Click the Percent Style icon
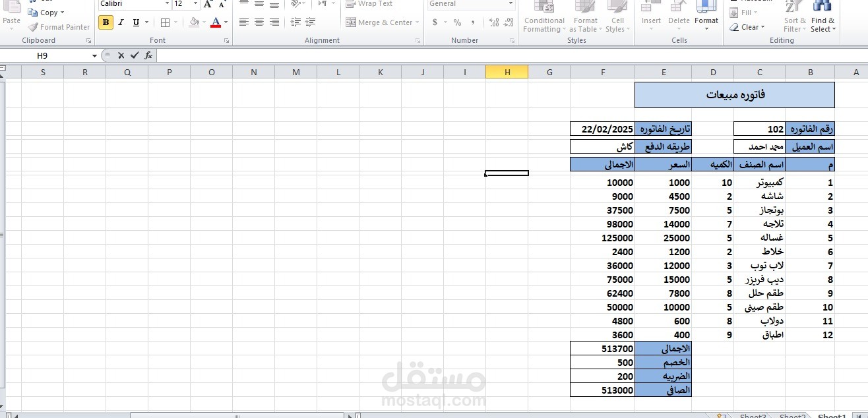The width and height of the screenshot is (868, 418). [x=458, y=22]
